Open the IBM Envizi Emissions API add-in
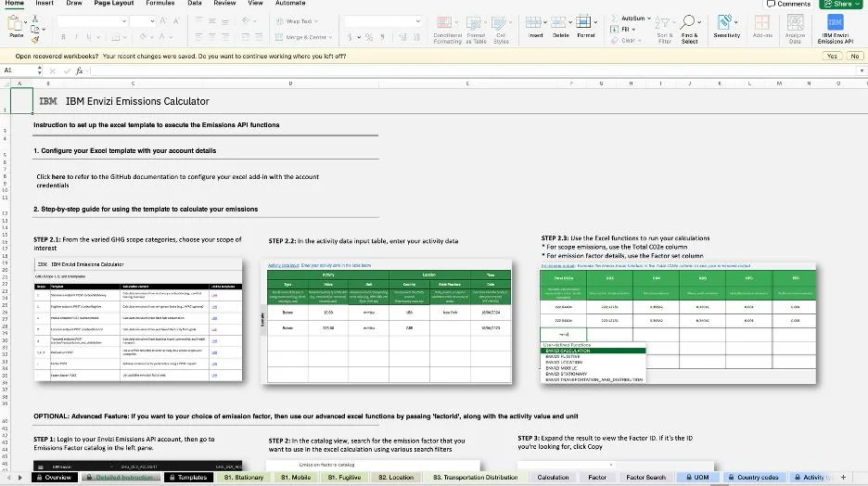The image size is (868, 486). coord(836,30)
